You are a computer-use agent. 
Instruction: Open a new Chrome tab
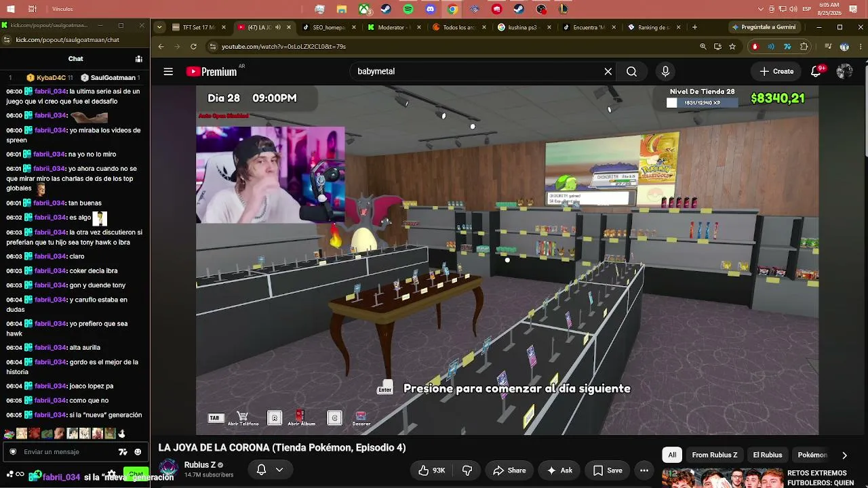point(694,28)
